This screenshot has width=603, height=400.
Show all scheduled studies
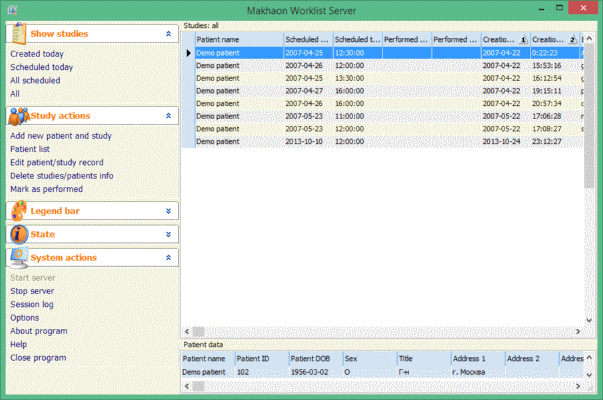click(35, 80)
